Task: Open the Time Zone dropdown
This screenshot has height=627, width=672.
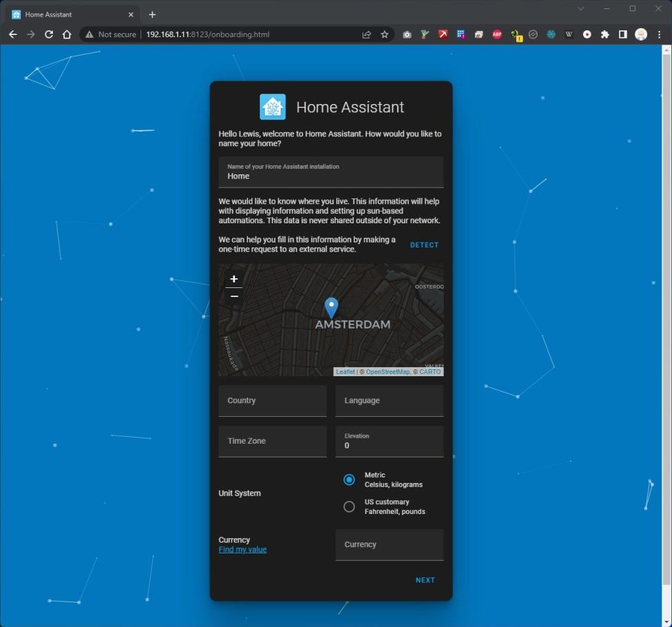Action: [272, 441]
